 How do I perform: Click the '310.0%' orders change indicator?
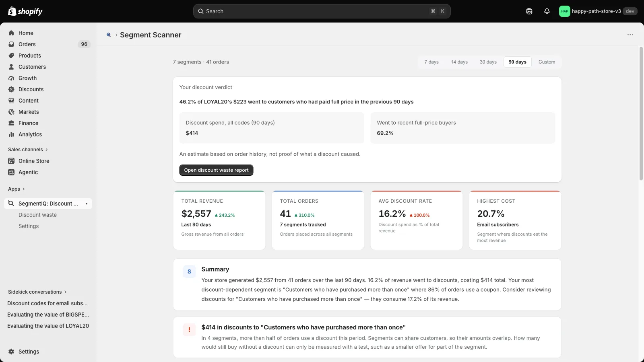click(304, 215)
